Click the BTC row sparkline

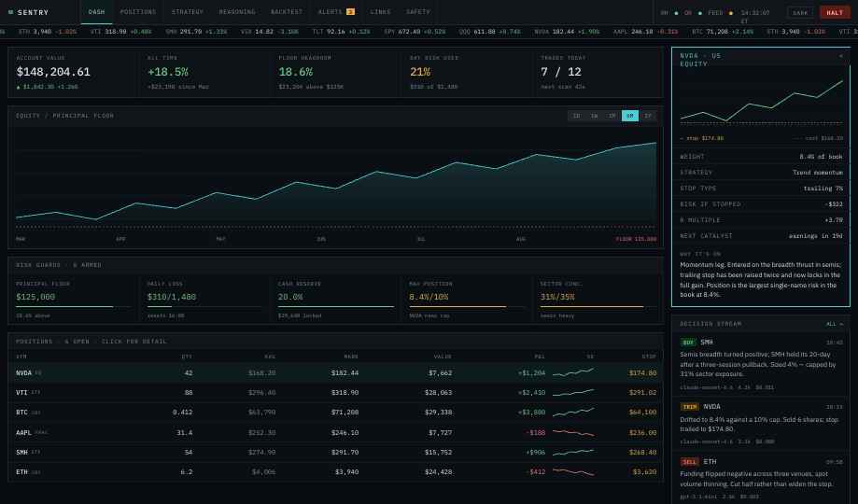click(x=573, y=412)
